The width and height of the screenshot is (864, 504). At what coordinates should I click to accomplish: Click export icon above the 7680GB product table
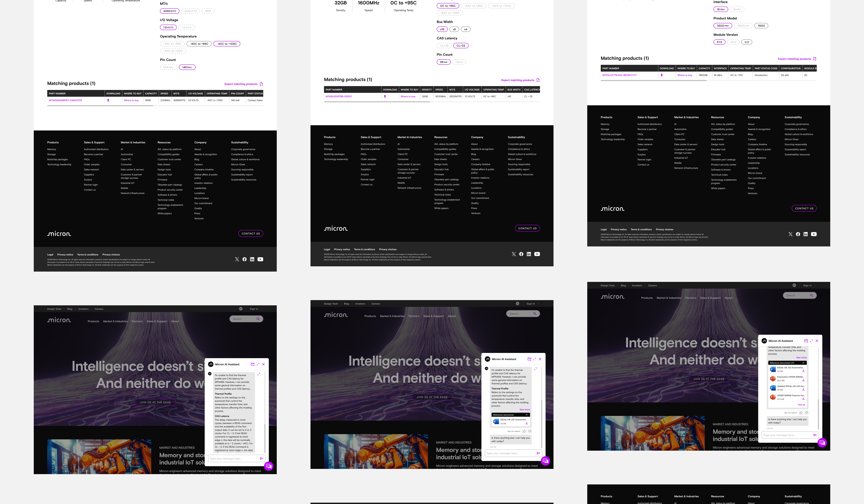815,59
